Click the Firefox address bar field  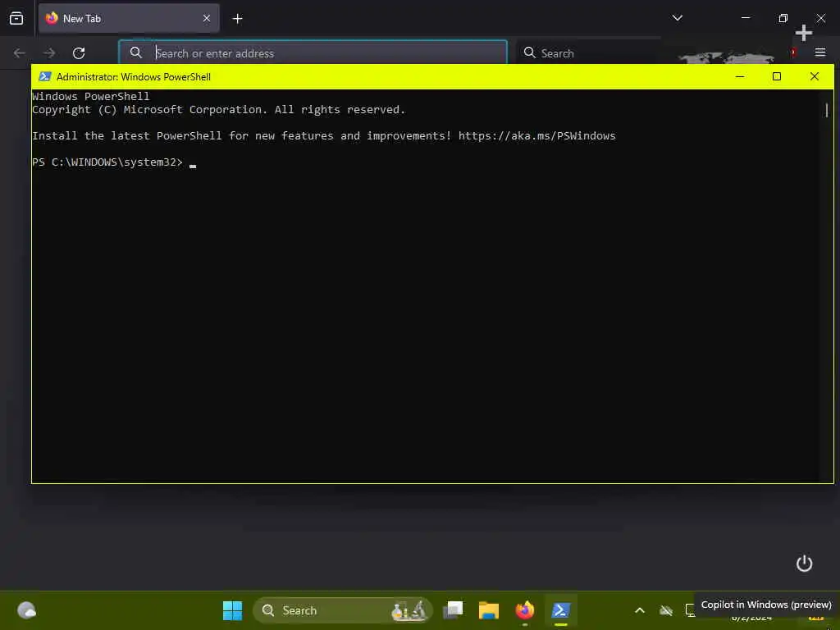pos(313,52)
